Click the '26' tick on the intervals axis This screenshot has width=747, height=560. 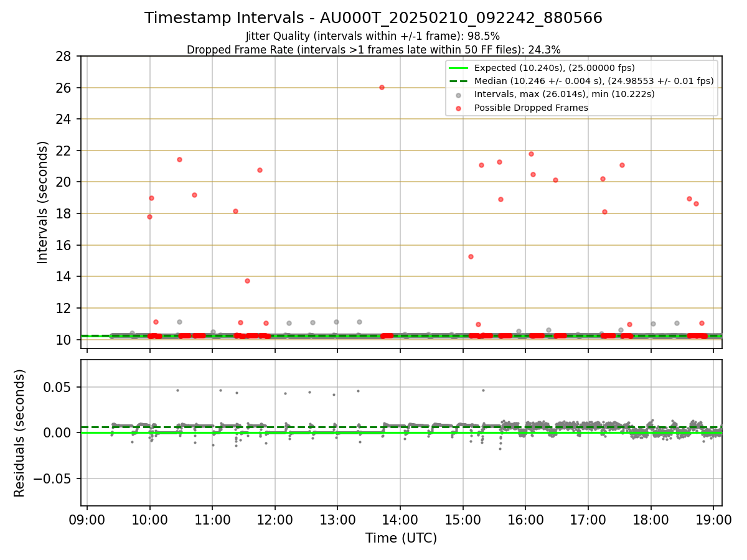coord(64,88)
